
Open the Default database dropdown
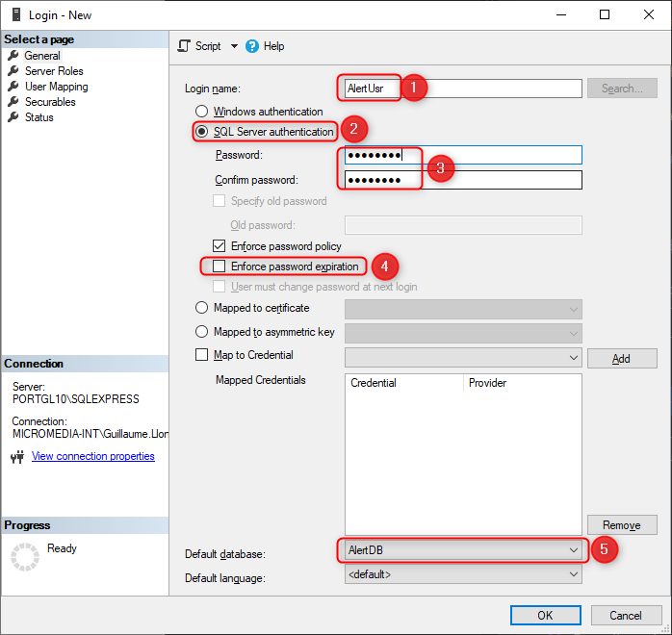click(574, 550)
